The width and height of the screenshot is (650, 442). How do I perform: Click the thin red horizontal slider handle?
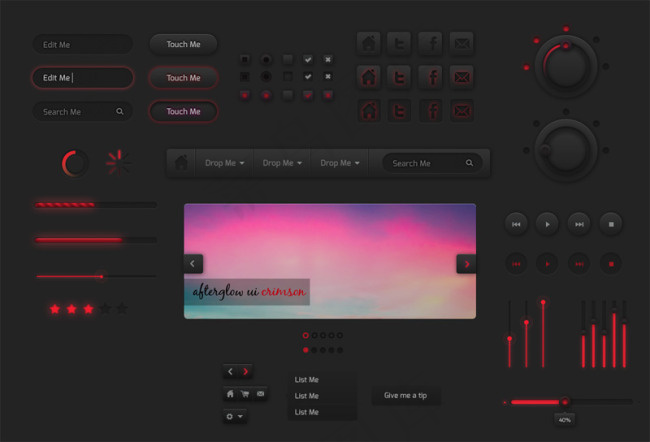[x=101, y=276]
